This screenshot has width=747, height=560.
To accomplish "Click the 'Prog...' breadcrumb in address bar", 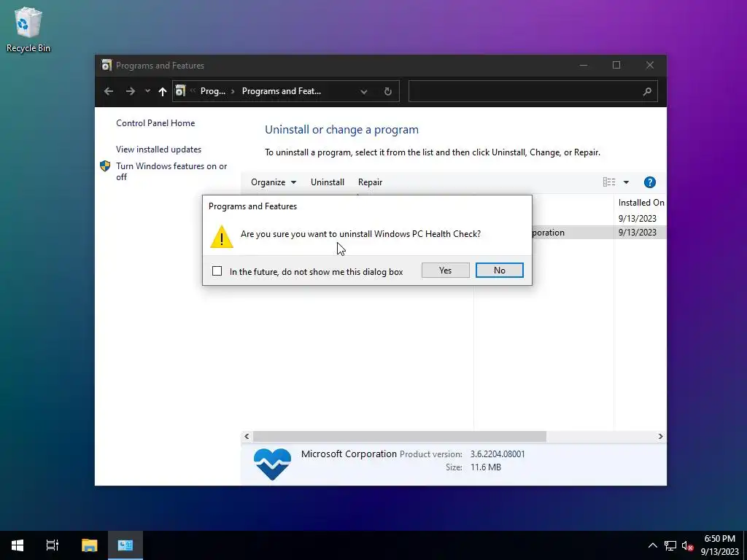I will [x=212, y=91].
